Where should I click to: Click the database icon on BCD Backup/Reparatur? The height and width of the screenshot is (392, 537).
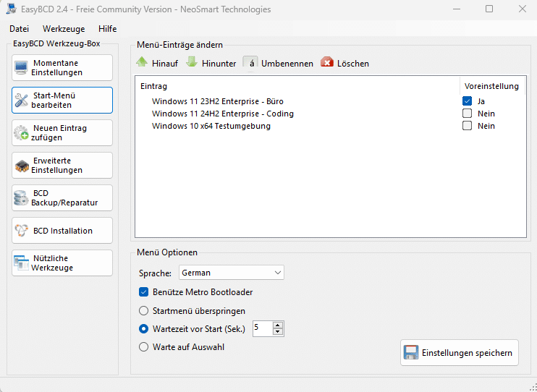click(x=21, y=198)
